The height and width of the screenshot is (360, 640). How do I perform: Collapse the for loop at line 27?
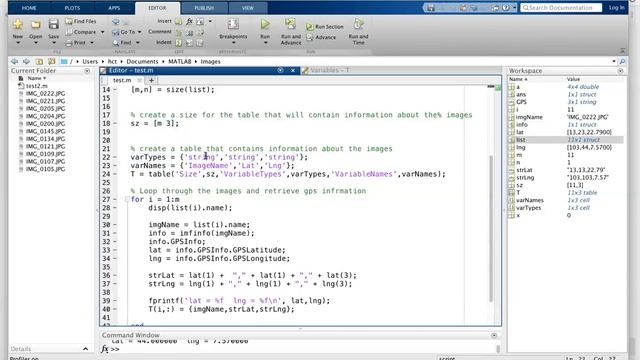(127, 199)
